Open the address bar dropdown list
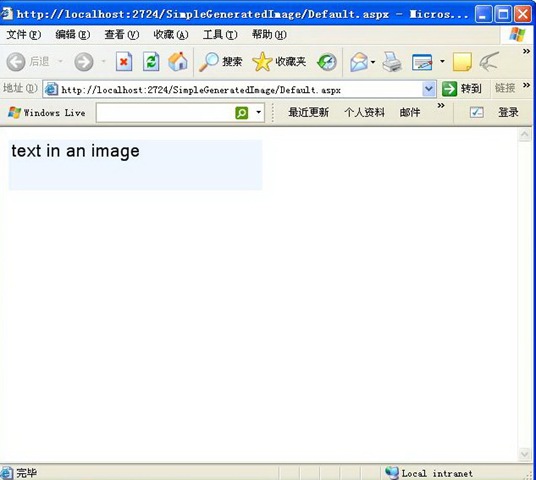This screenshot has width=536, height=480. pyautogui.click(x=429, y=90)
